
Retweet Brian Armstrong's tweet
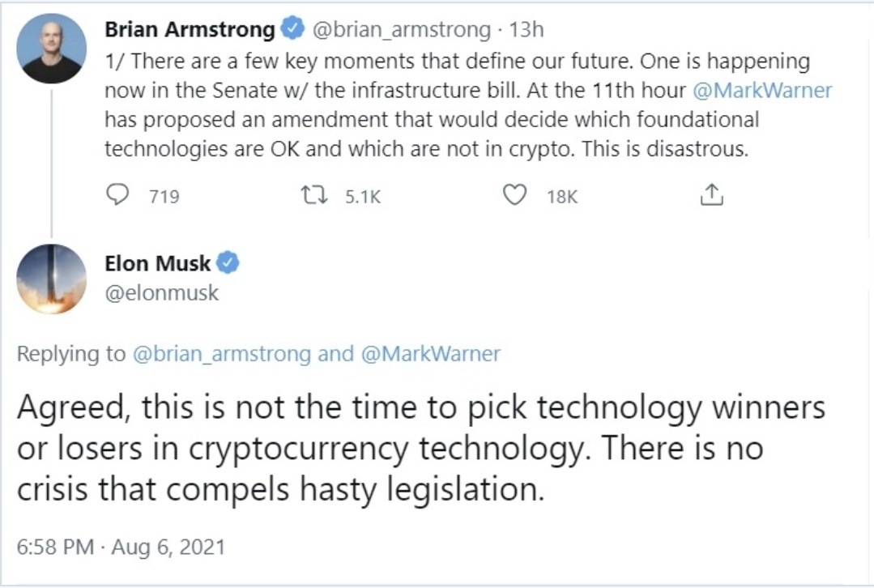(x=309, y=195)
